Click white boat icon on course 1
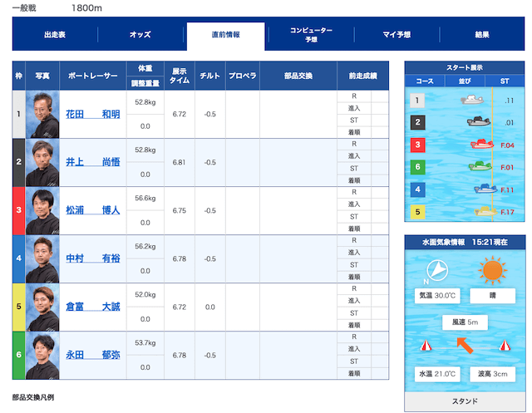Screen dimensions: 532x413 point(472,100)
